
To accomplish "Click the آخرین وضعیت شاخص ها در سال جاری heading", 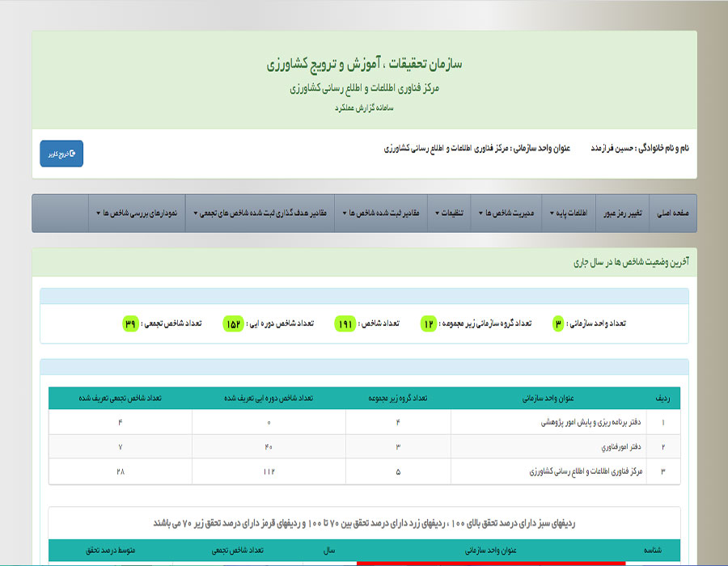I will [631, 262].
